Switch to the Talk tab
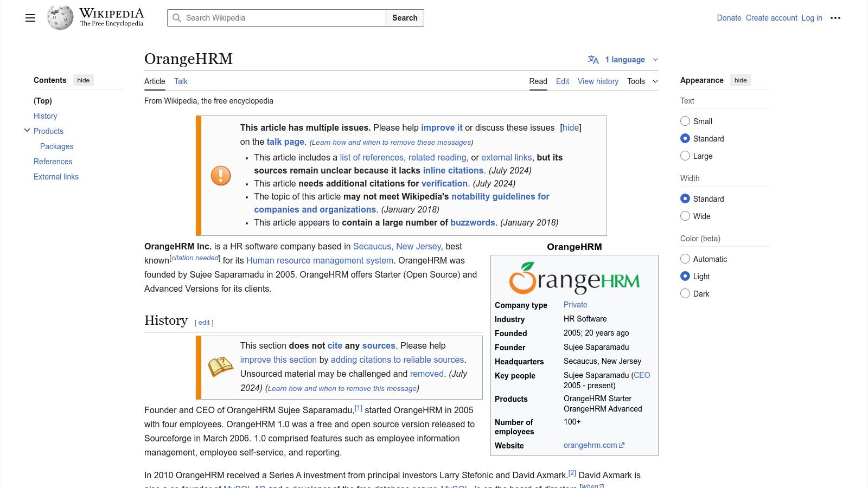 181,81
